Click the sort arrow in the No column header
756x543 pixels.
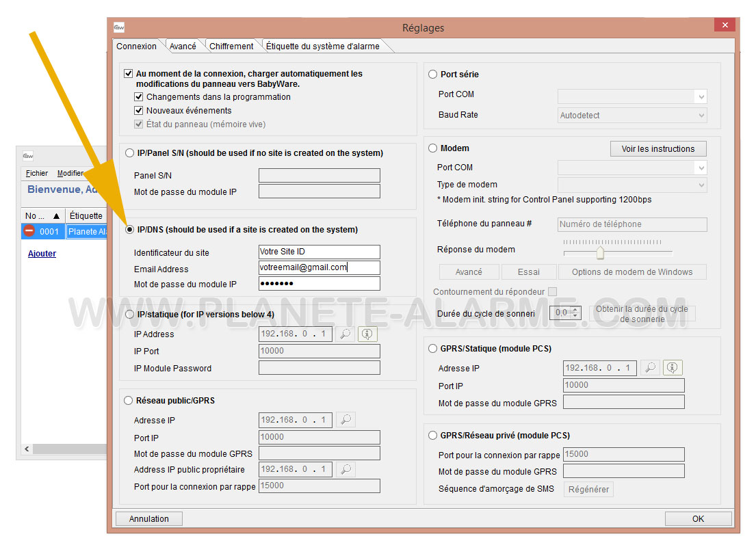(56, 216)
